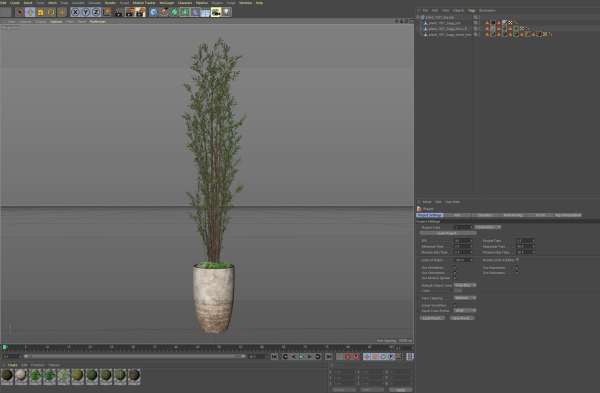Select the Live Selection arrow tool
This screenshot has width=600, height=393.
20,12
